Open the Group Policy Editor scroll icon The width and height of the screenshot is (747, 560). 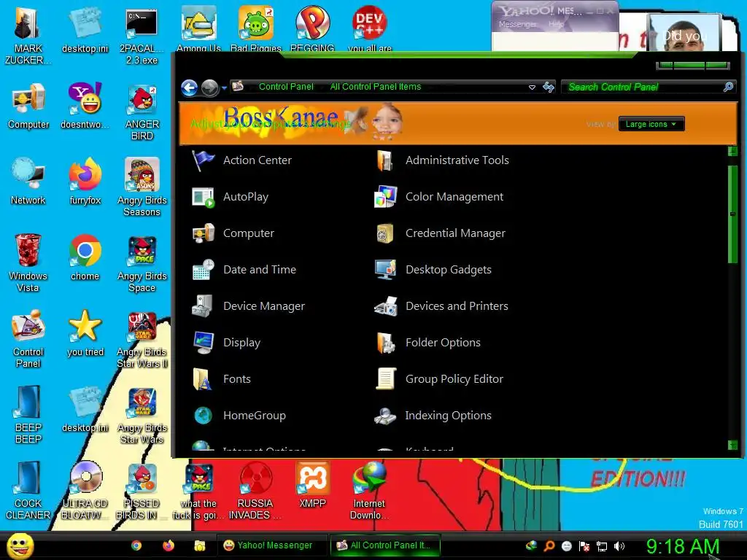click(x=385, y=379)
